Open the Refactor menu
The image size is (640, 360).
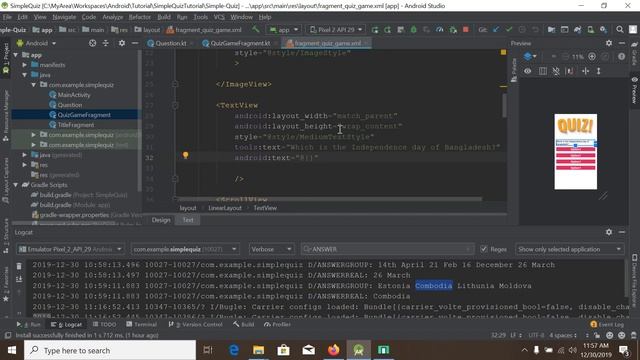140,17
